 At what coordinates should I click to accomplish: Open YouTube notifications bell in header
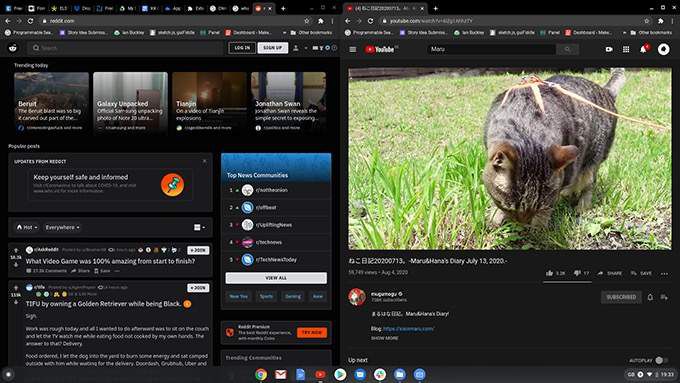(643, 49)
